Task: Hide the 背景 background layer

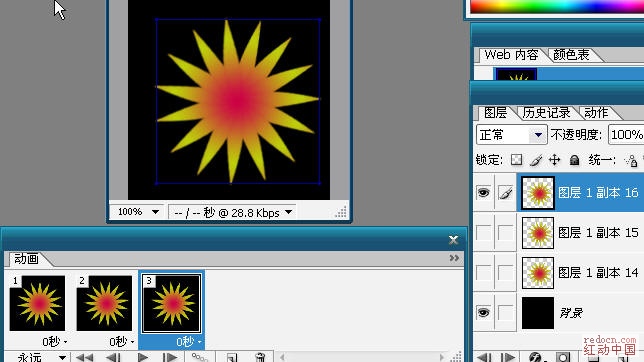Action: click(x=483, y=312)
